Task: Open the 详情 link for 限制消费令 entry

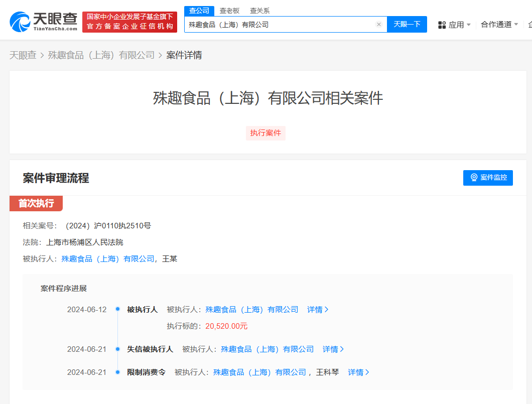Action: click(x=358, y=372)
